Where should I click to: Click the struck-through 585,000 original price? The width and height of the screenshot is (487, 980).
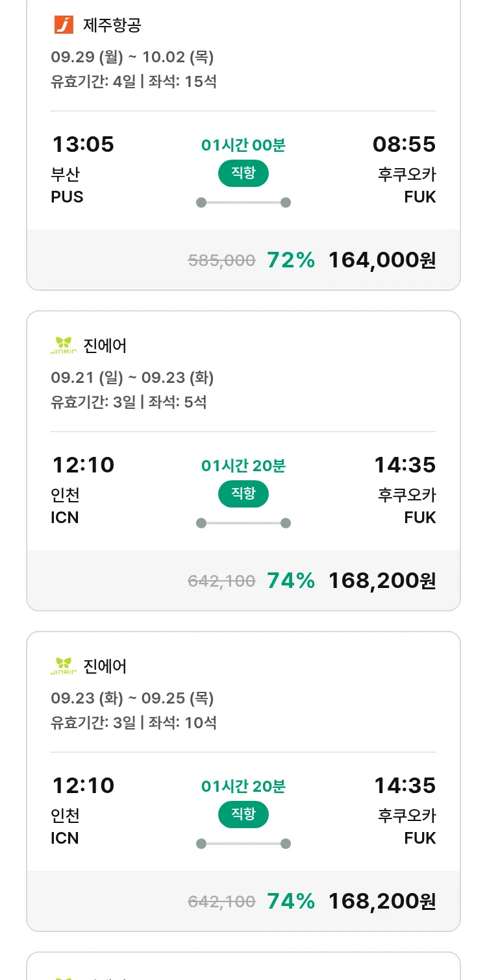[x=221, y=261]
